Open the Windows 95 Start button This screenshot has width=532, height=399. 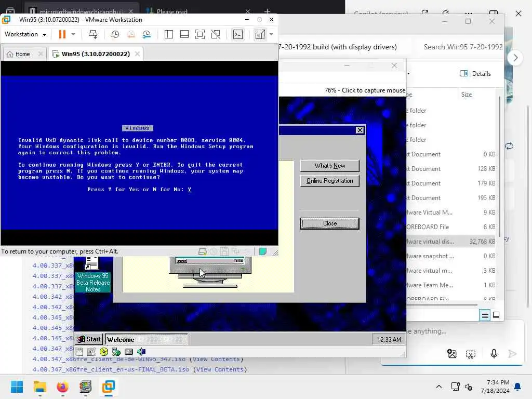coord(89,339)
